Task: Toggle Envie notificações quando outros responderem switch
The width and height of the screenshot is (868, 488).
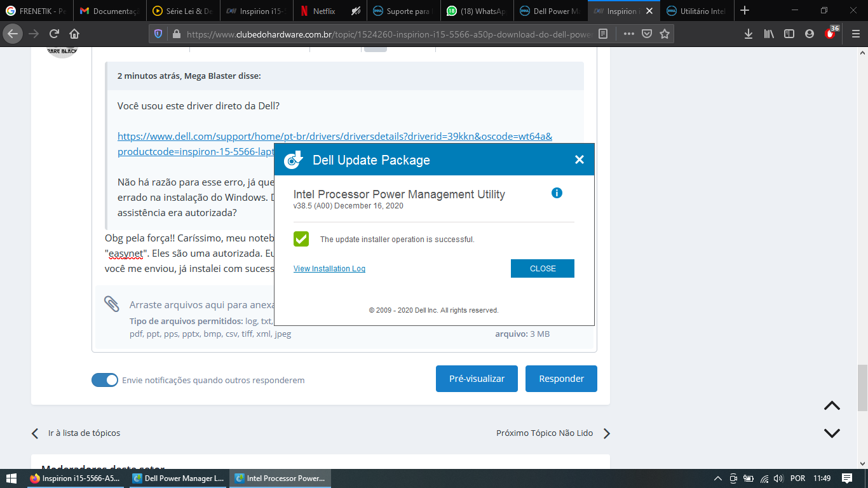Action: click(x=105, y=380)
